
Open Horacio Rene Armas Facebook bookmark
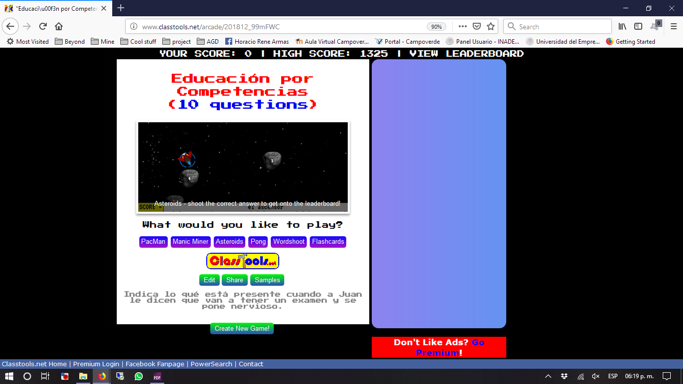(x=257, y=41)
